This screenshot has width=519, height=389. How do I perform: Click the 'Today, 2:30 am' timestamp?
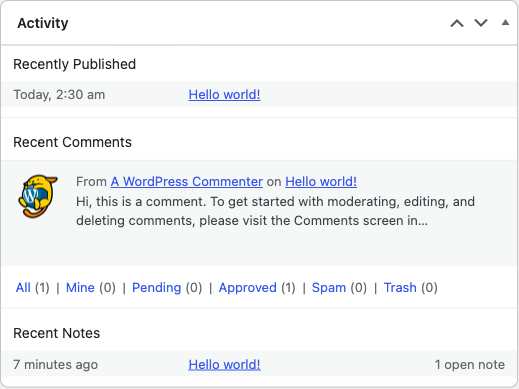tap(59, 95)
